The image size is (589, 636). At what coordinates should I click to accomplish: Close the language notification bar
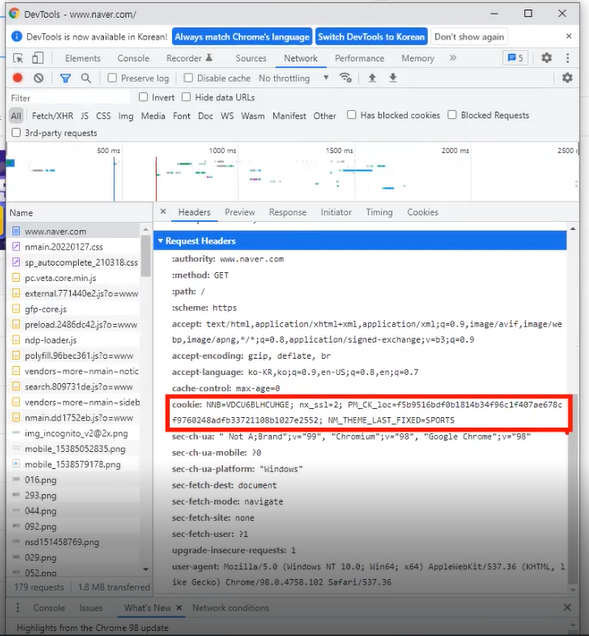tap(569, 37)
